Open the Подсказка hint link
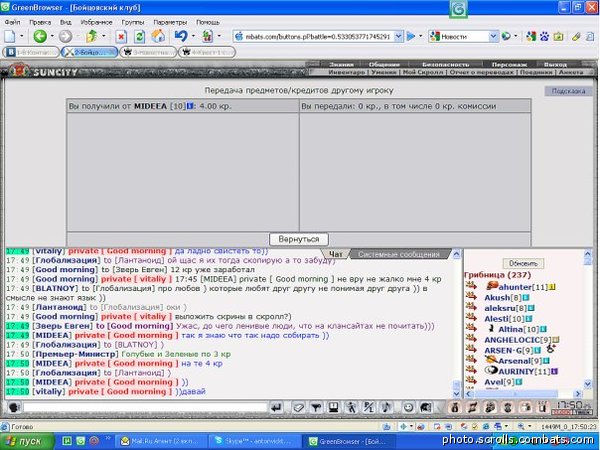Viewport: 600px width, 450px height. point(568,91)
